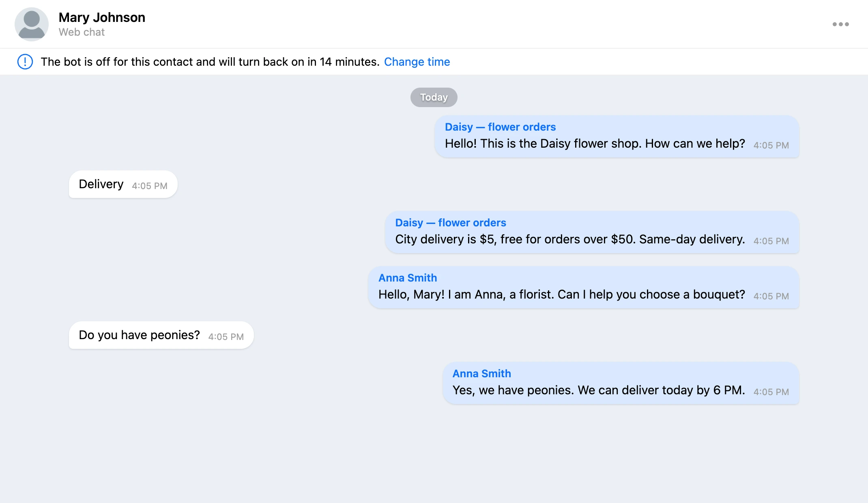Click the Anna Smith name above the bouquet message
The height and width of the screenshot is (503, 868).
click(408, 278)
